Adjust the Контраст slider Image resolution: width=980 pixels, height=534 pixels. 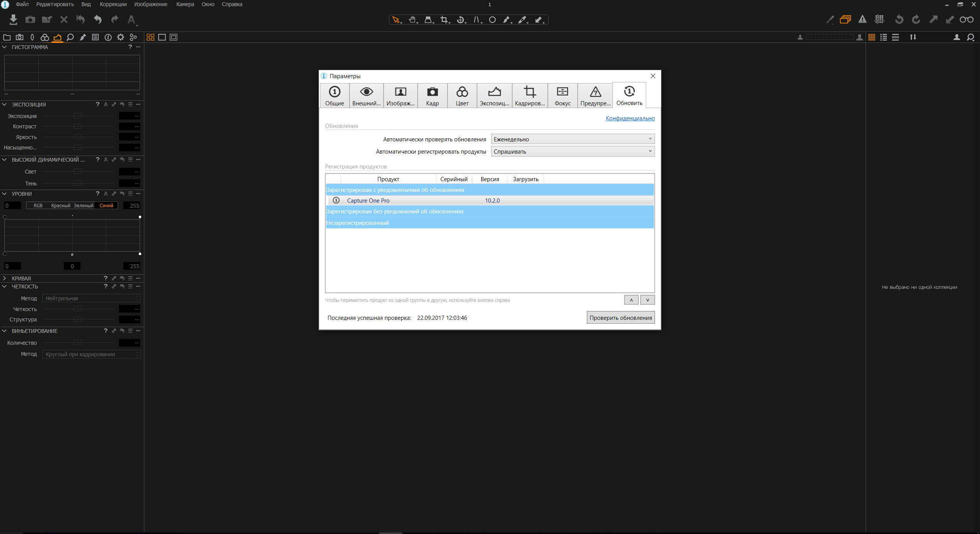78,126
